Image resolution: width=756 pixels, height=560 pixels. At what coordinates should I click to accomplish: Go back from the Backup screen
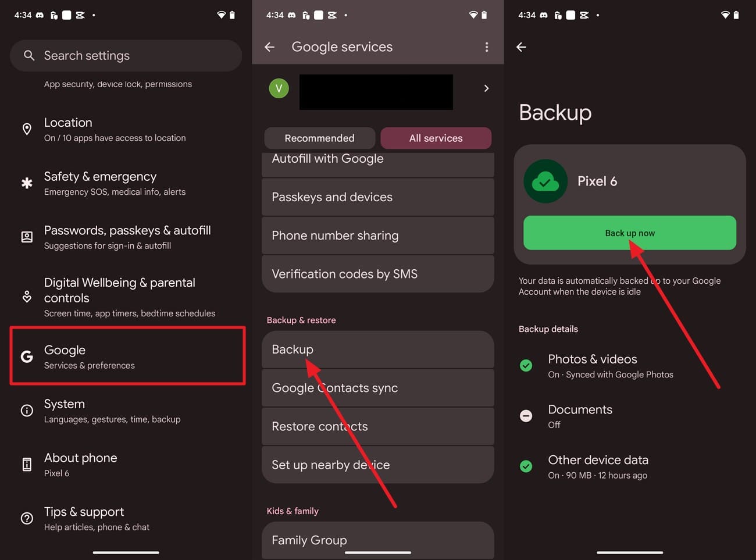[x=521, y=47]
